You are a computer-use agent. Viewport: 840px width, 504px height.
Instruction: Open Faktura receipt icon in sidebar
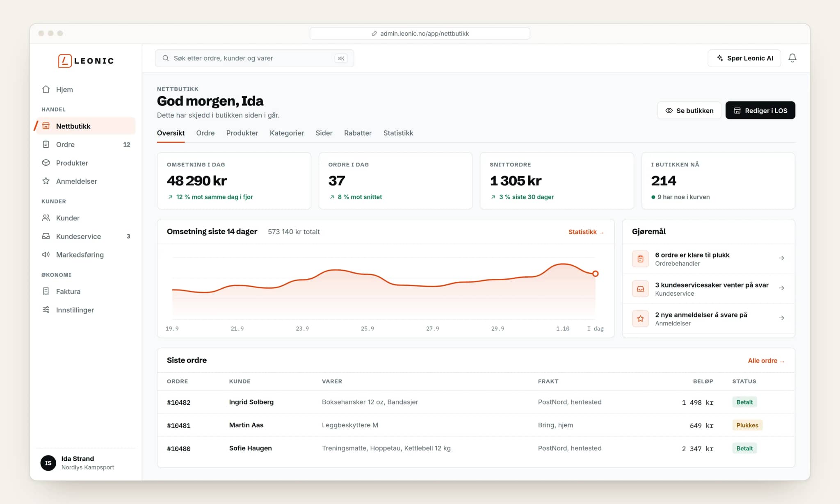(46, 291)
